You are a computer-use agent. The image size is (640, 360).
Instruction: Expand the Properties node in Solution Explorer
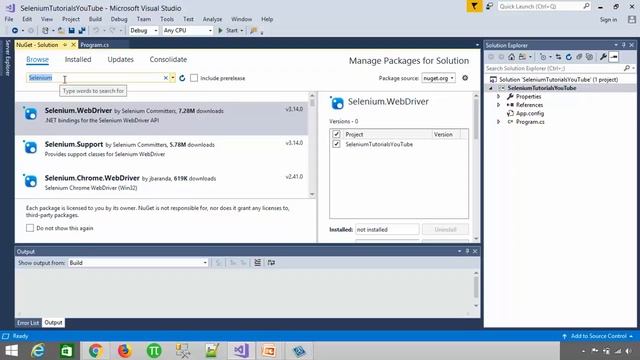click(x=498, y=97)
